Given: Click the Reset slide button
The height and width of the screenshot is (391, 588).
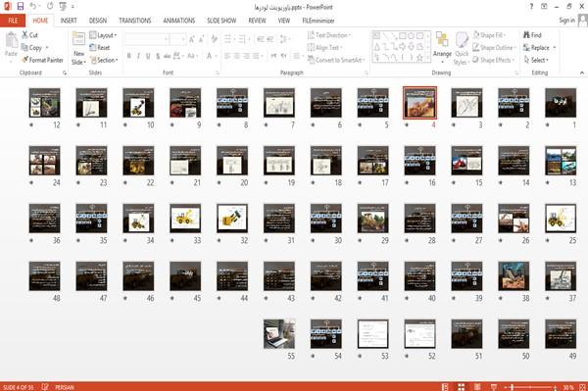Looking at the screenshot, I should click(100, 48).
